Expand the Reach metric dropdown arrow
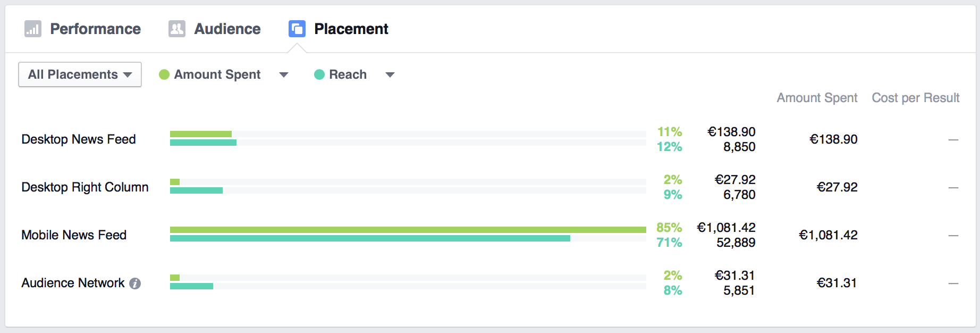 390,75
